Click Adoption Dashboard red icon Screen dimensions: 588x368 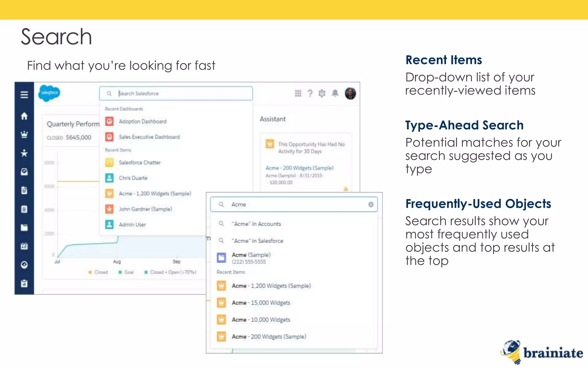[x=109, y=121]
